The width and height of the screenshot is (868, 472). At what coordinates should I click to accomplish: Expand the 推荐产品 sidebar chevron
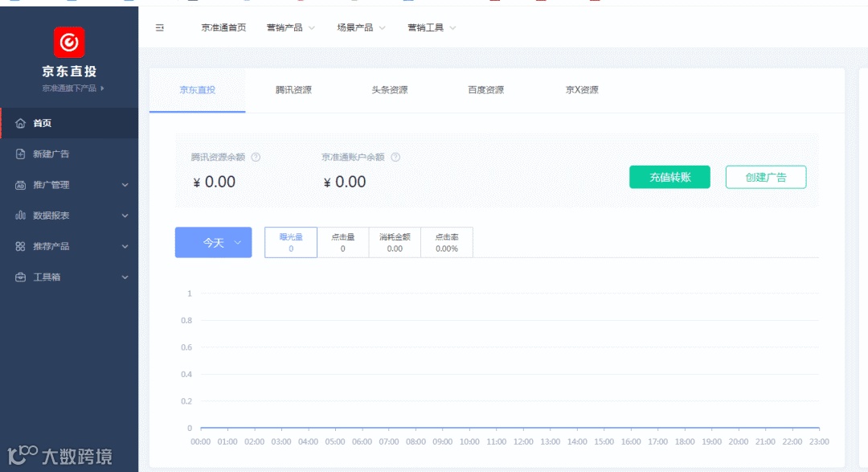125,247
